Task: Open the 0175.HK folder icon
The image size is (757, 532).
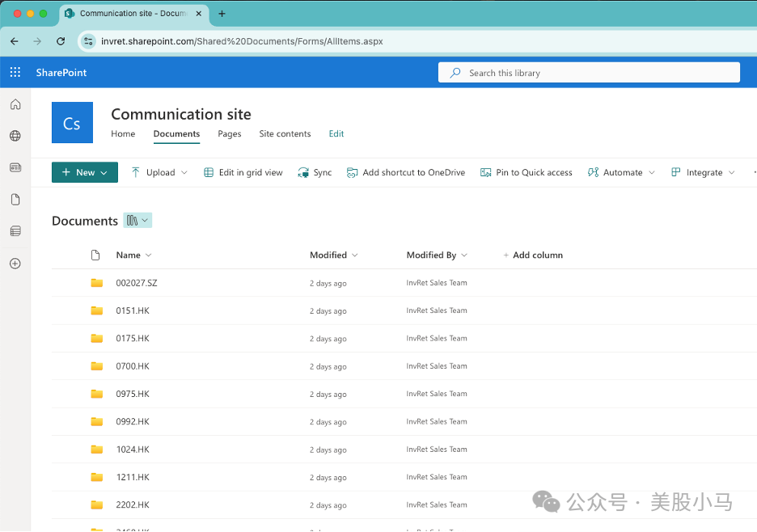Action: pos(96,339)
